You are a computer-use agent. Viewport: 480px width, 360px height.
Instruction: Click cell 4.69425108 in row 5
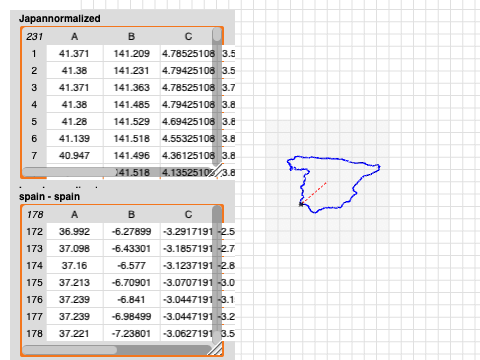(x=188, y=122)
